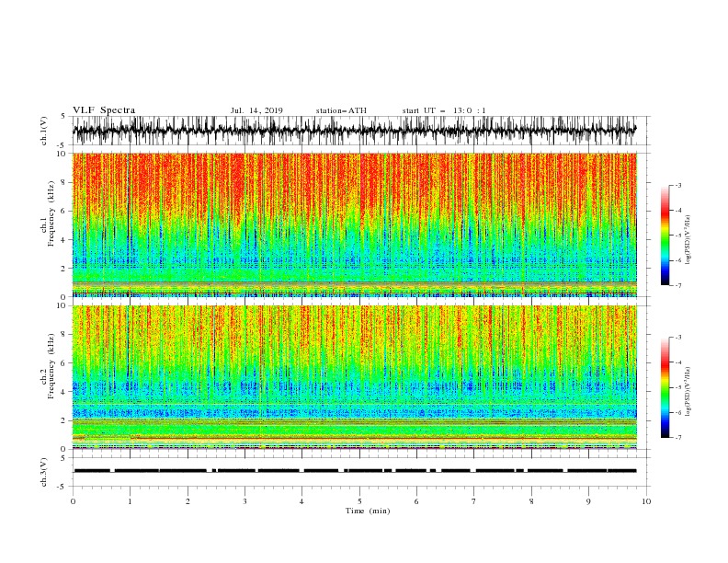Click the ch.2 spectrogram plot
Viewport: 728px width, 563px height.
click(355, 377)
